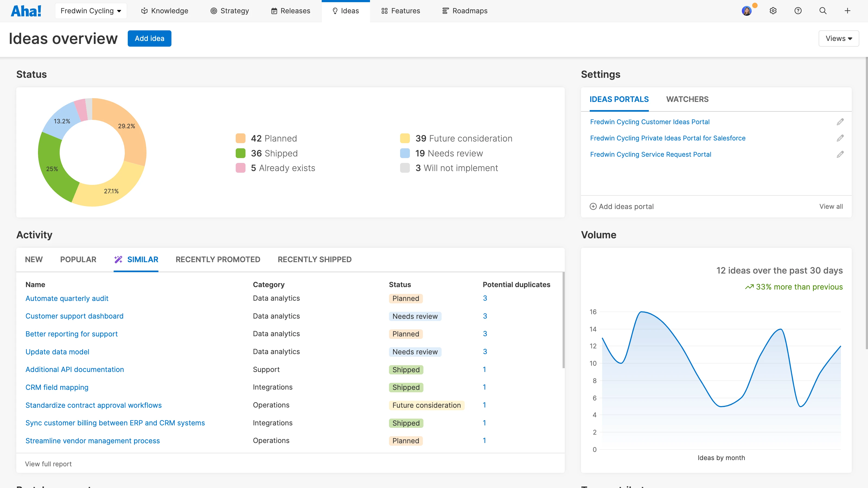Image resolution: width=868 pixels, height=488 pixels.
Task: Click the activity table scrollbar
Action: coord(563,320)
